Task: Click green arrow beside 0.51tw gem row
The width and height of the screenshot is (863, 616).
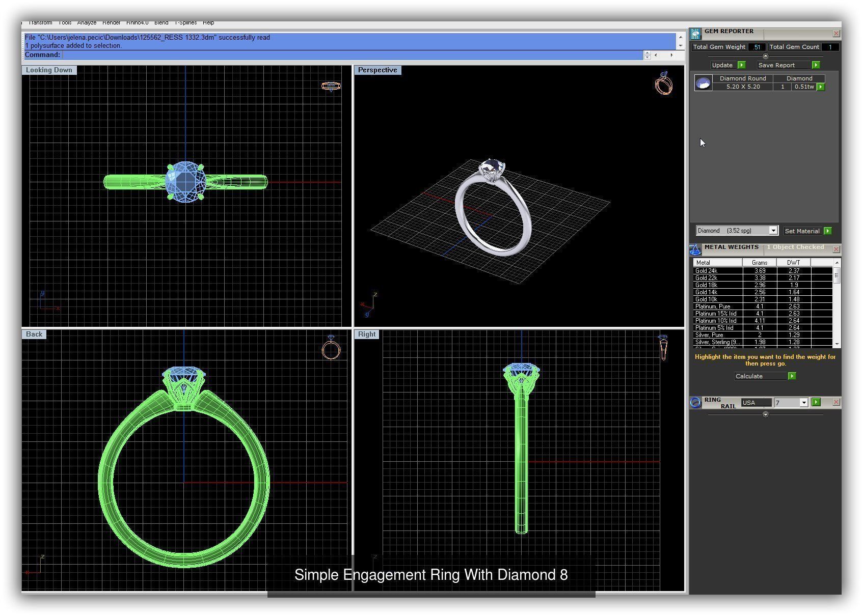Action: (820, 87)
